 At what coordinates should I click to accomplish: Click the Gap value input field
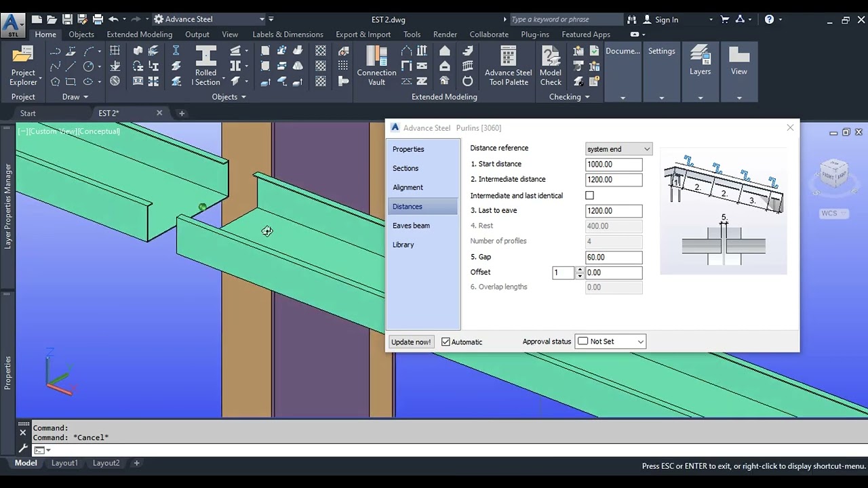pos(614,257)
